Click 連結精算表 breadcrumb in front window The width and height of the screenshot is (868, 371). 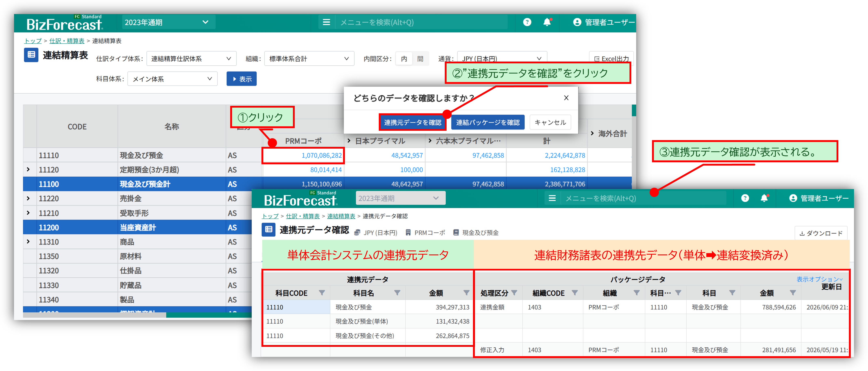pyautogui.click(x=341, y=216)
